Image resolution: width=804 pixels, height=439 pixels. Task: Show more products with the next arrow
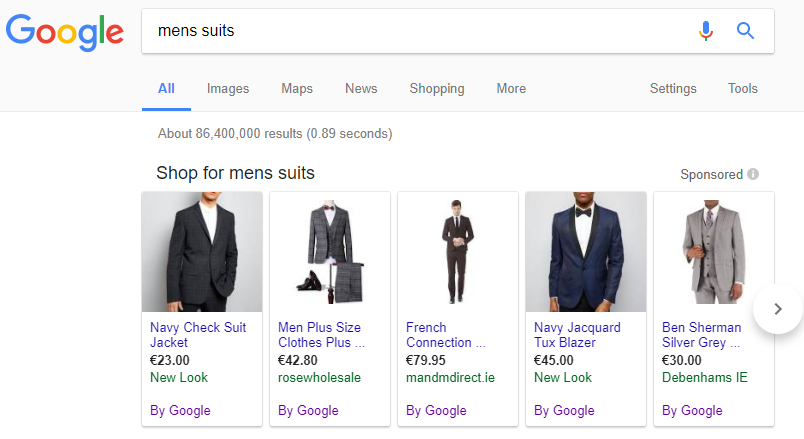click(x=778, y=309)
